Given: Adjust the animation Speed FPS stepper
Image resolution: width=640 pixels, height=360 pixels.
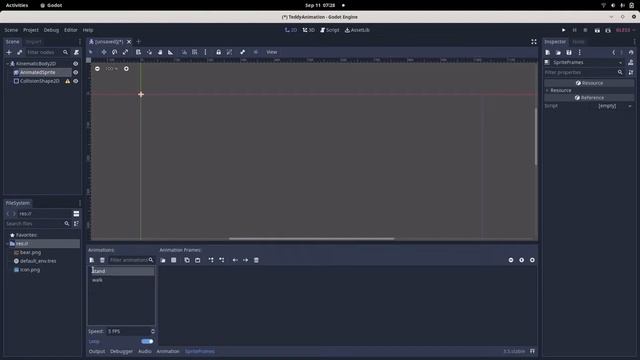Looking at the screenshot, I should [x=153, y=331].
